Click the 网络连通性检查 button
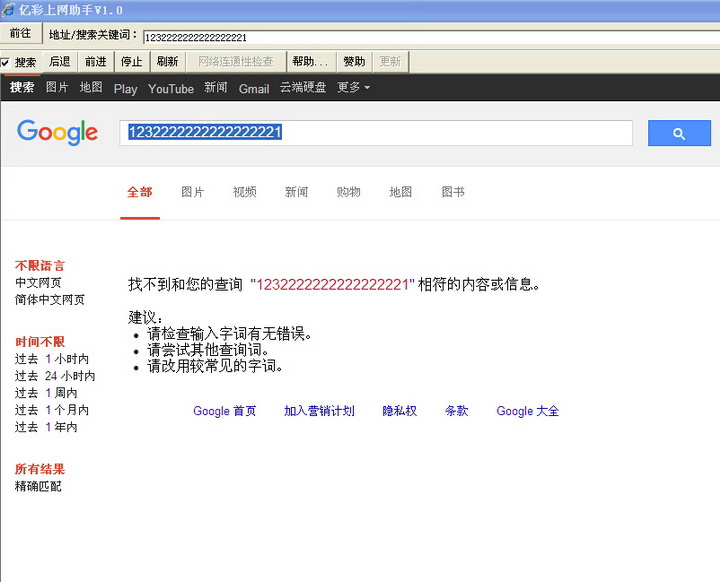 (x=236, y=62)
